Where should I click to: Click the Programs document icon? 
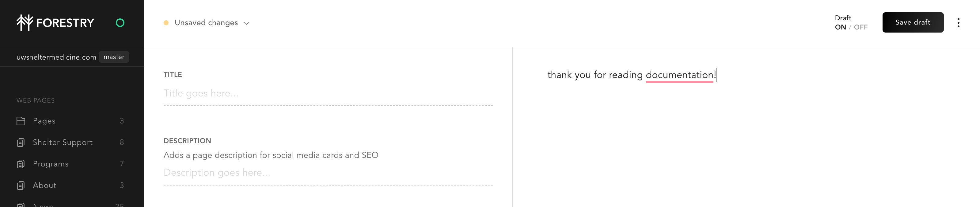tap(21, 164)
